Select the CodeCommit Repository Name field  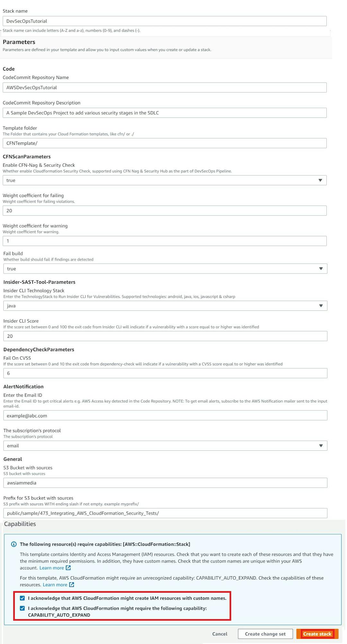[x=165, y=87]
